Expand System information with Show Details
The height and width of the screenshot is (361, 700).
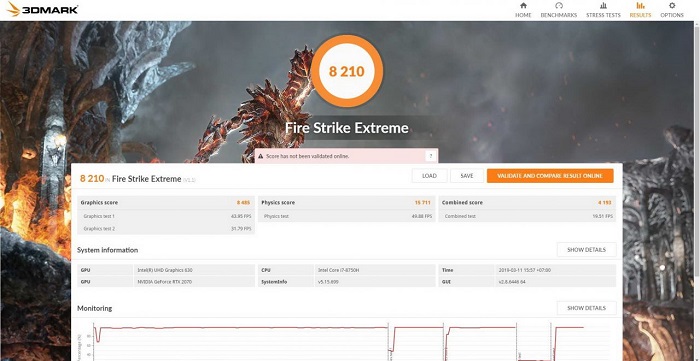tap(586, 250)
